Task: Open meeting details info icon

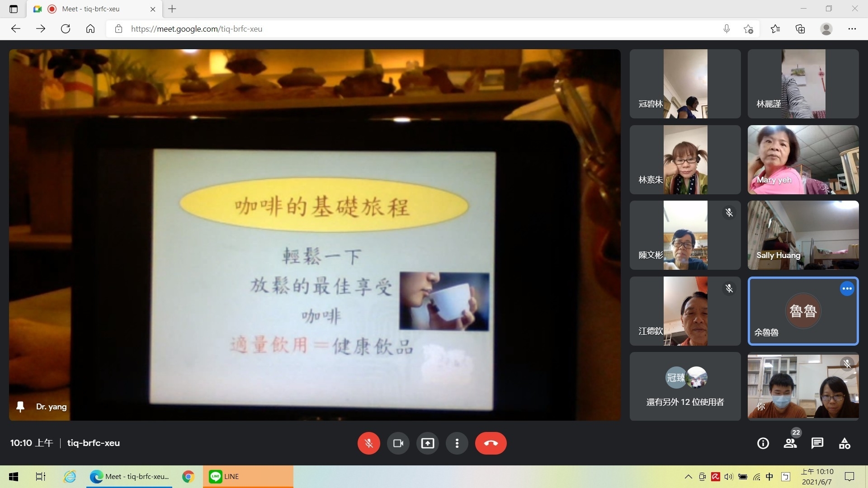Action: (763, 443)
